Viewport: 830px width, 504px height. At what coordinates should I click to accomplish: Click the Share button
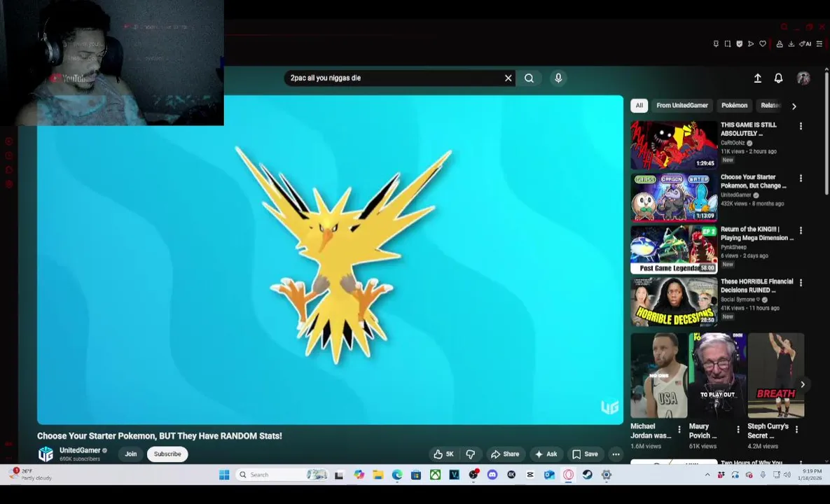point(505,454)
